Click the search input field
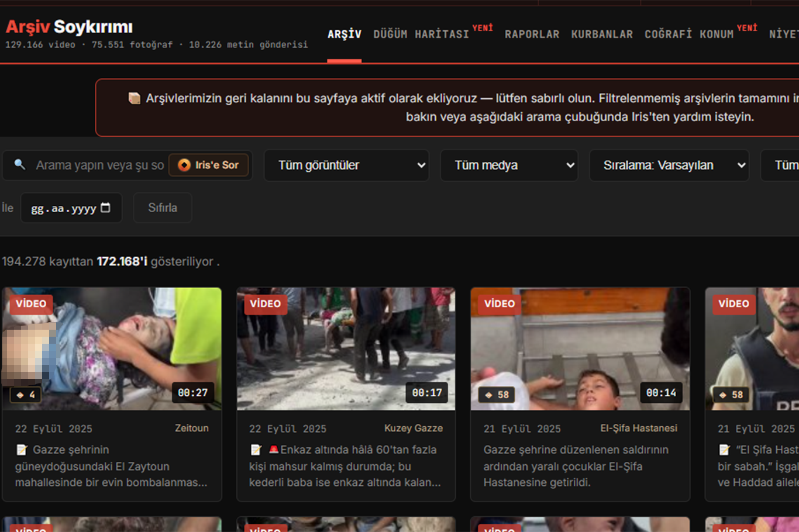Viewport: 799px width, 532px height. (x=99, y=165)
